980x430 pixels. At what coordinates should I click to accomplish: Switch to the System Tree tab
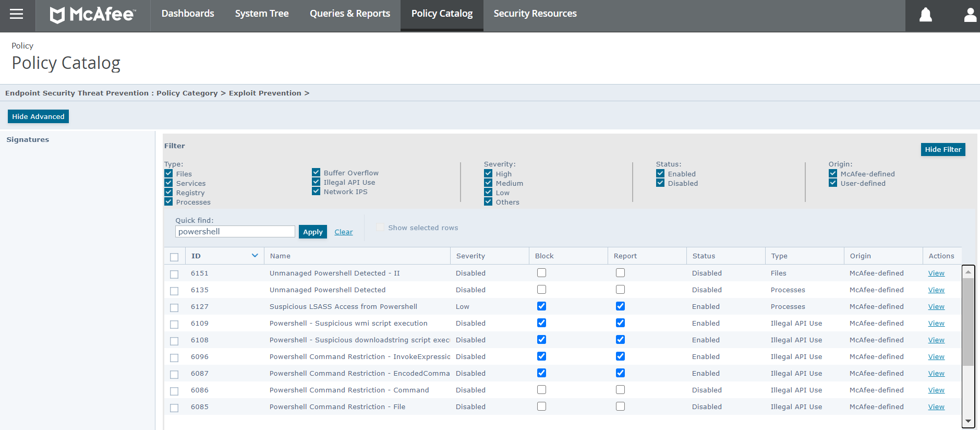(x=262, y=14)
